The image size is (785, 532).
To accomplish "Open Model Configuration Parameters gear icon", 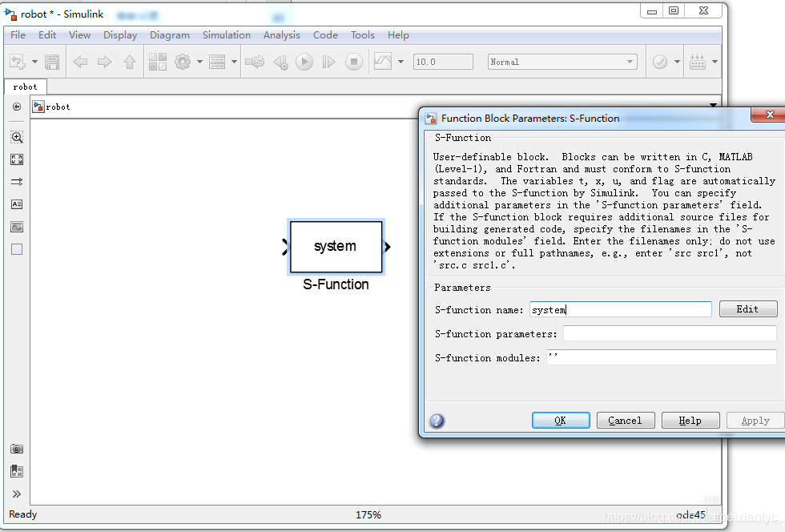I will point(183,62).
